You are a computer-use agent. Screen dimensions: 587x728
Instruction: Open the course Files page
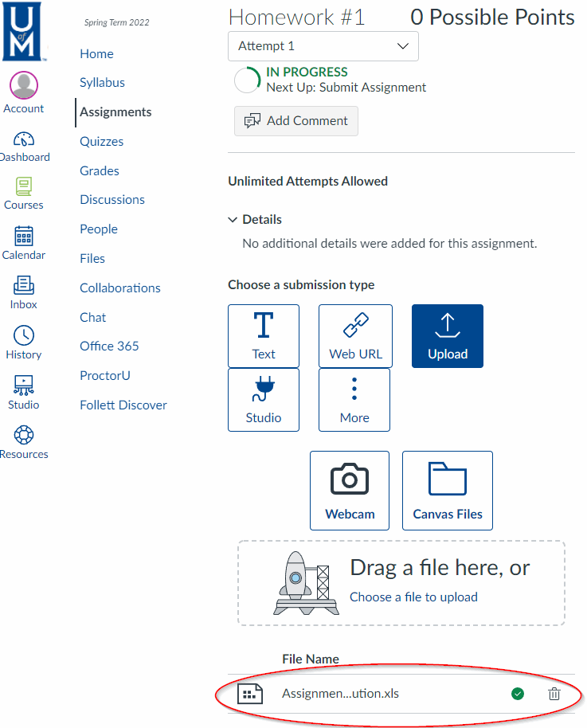click(x=92, y=259)
